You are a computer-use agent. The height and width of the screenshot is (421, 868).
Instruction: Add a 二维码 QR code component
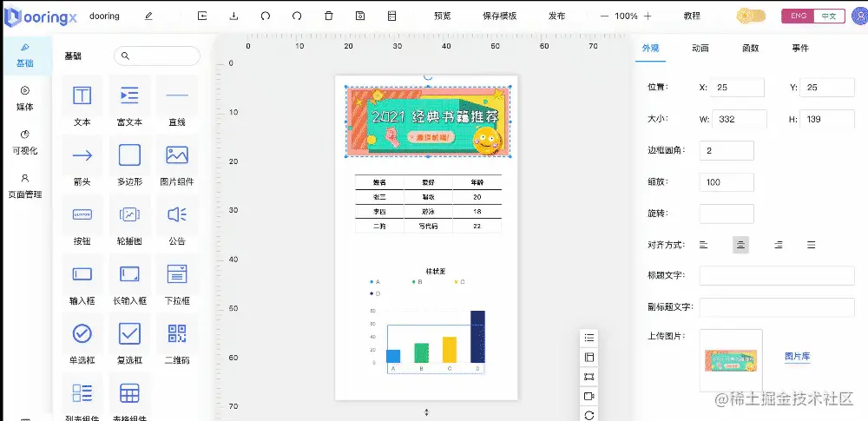click(x=177, y=340)
